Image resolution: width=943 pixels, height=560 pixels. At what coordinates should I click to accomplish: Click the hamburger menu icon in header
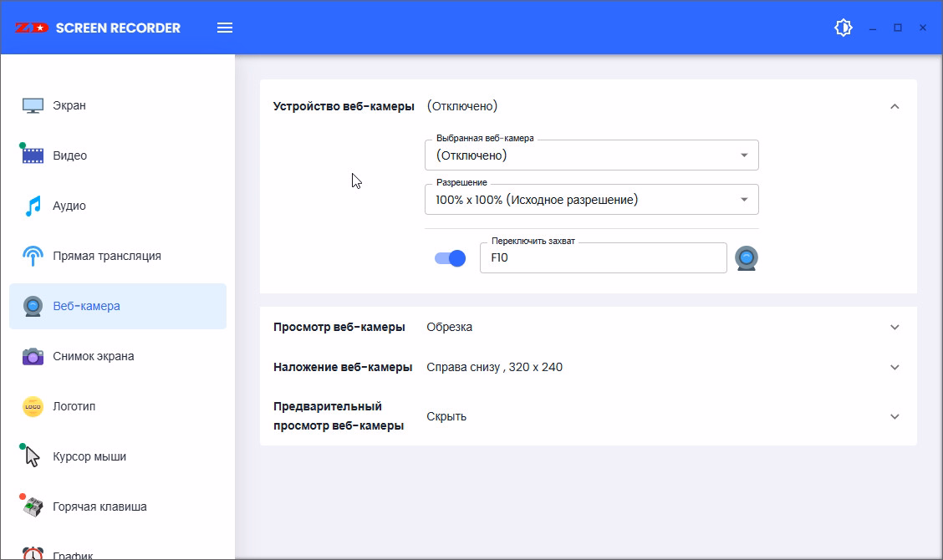tap(224, 28)
